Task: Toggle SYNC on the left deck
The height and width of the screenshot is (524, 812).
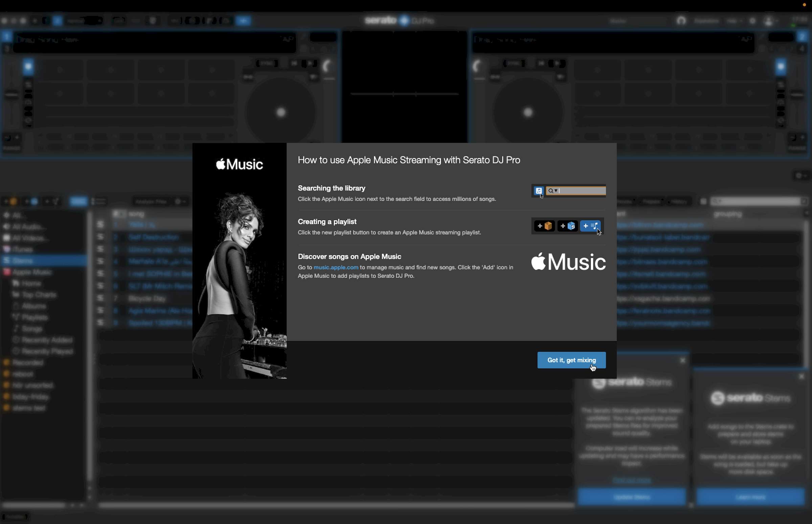Action: point(267,63)
